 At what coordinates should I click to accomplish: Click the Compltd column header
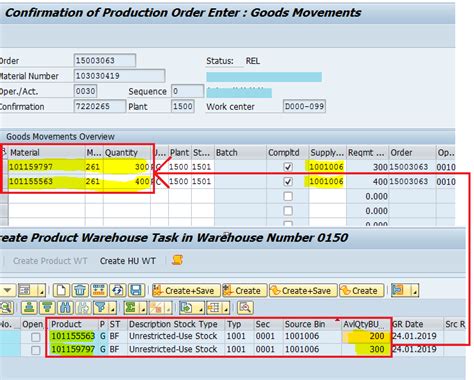tap(287, 153)
